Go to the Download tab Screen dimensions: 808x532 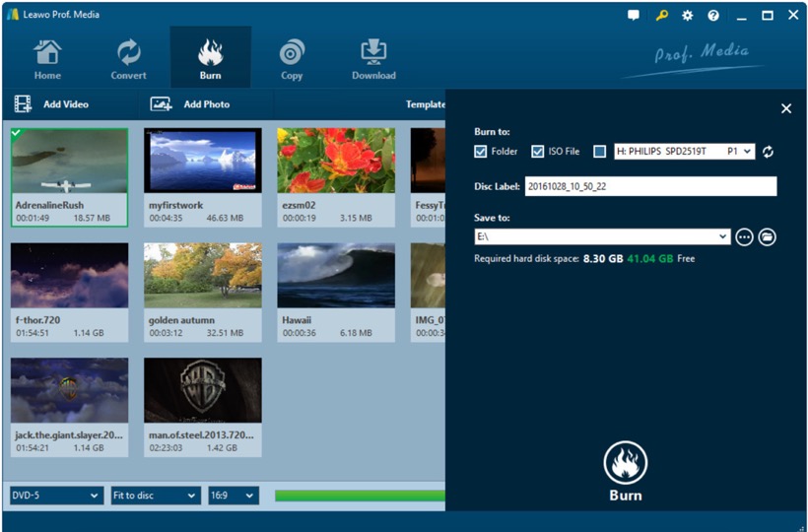pyautogui.click(x=373, y=59)
